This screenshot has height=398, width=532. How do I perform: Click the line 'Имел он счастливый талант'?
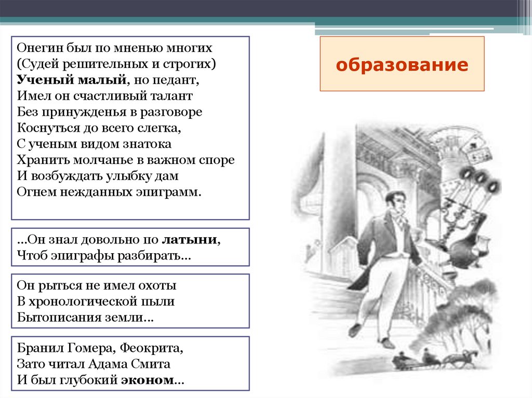(x=105, y=96)
